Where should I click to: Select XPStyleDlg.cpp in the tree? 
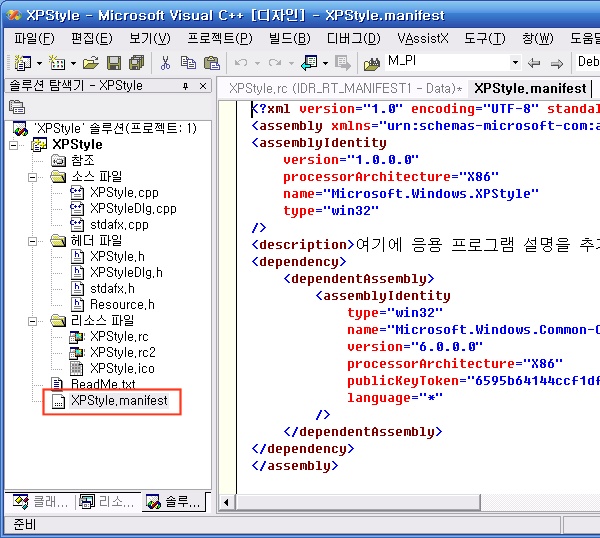click(x=133, y=209)
